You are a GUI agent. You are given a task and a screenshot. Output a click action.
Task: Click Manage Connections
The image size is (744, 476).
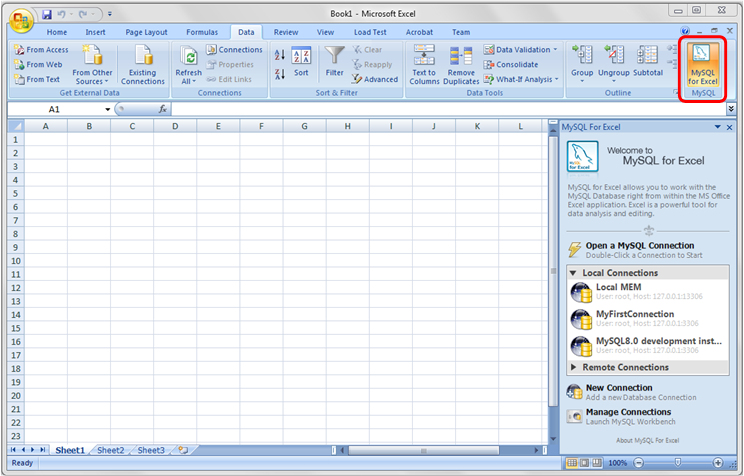(x=622, y=417)
